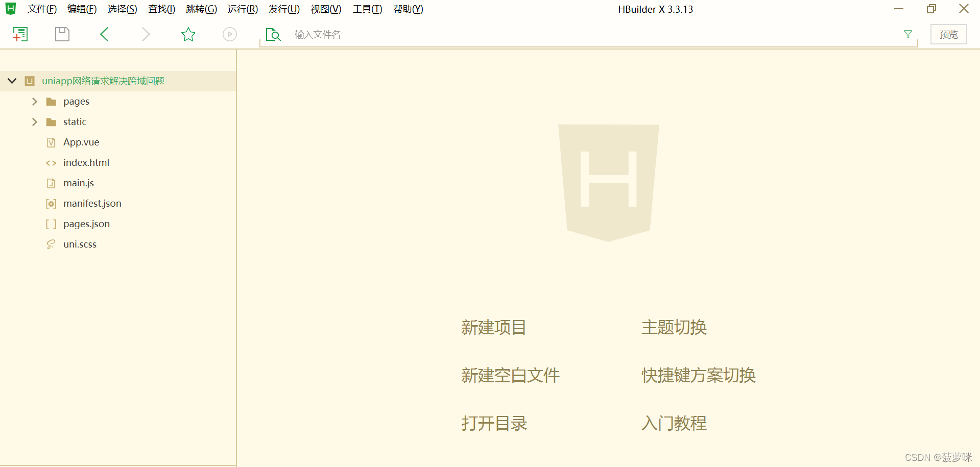Click the main.js file icon
Image resolution: width=980 pixels, height=467 pixels.
point(51,183)
